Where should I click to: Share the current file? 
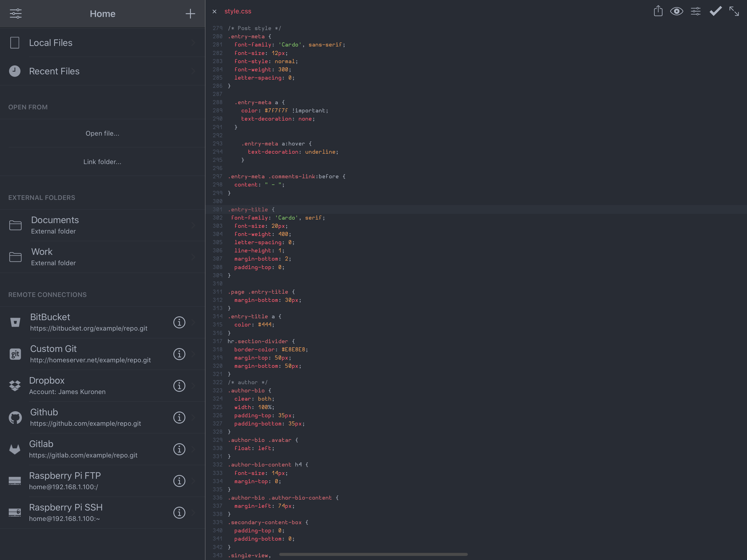pos(658,11)
